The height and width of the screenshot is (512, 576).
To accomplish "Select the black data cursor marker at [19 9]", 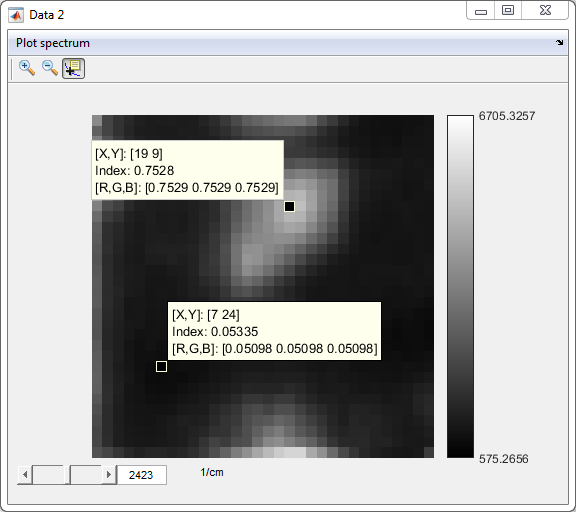I will pyautogui.click(x=289, y=206).
